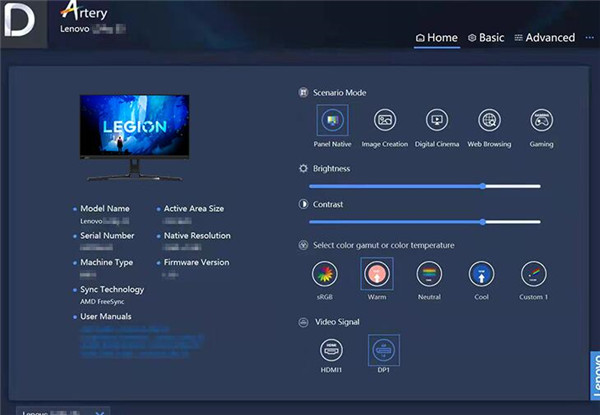The height and width of the screenshot is (415, 600).
Task: Activate the Gaming scenario mode
Action: pyautogui.click(x=541, y=120)
